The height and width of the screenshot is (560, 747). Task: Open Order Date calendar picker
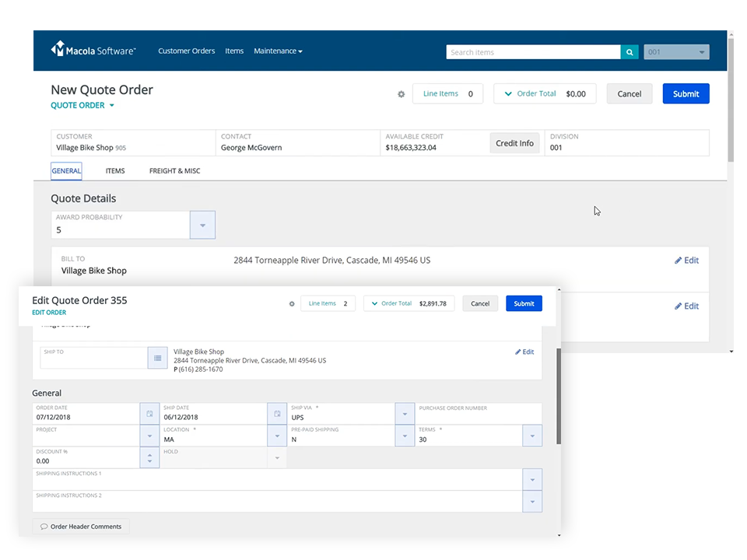pyautogui.click(x=149, y=414)
